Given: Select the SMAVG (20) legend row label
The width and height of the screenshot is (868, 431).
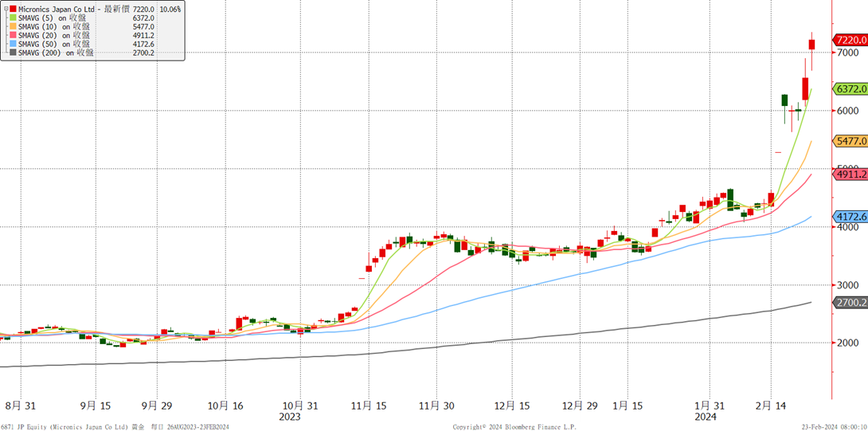Looking at the screenshot, I should [x=54, y=35].
